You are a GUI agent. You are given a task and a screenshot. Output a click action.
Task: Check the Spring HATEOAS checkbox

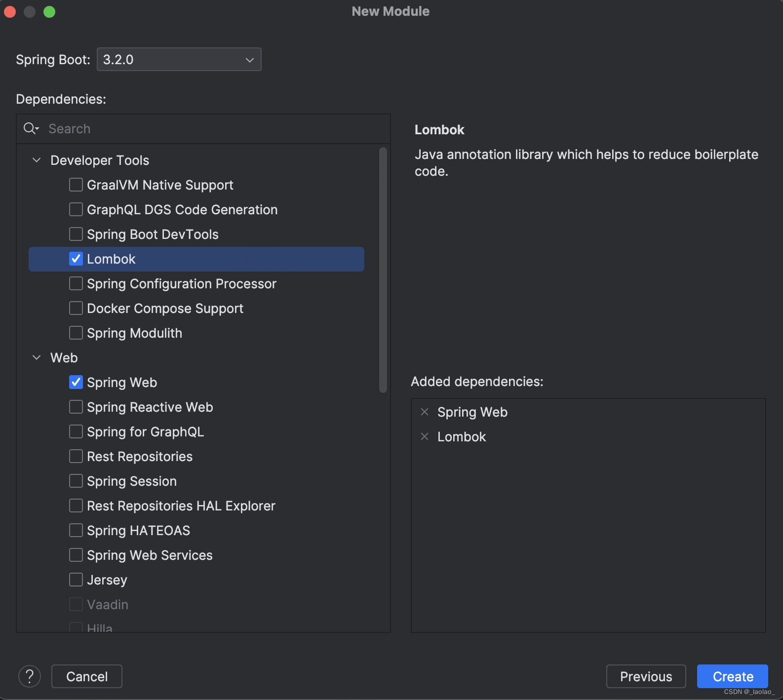point(76,530)
